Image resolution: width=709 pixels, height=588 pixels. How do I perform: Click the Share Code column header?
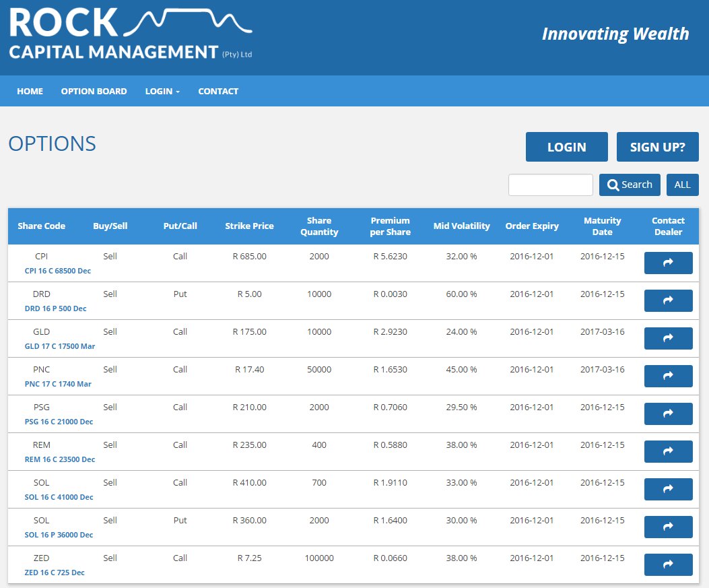pos(41,226)
